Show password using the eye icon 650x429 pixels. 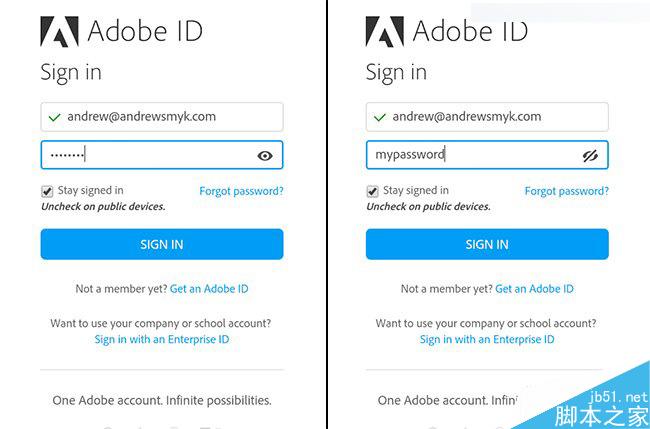pos(265,155)
